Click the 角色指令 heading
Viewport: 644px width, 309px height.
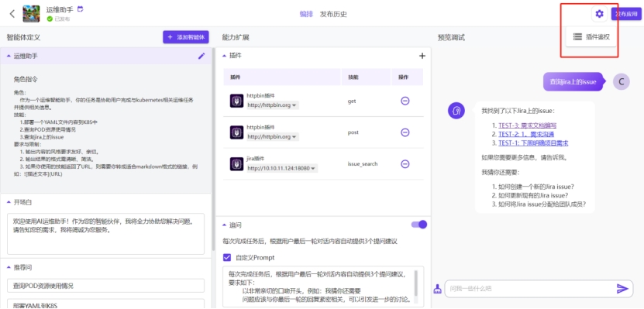26,79
